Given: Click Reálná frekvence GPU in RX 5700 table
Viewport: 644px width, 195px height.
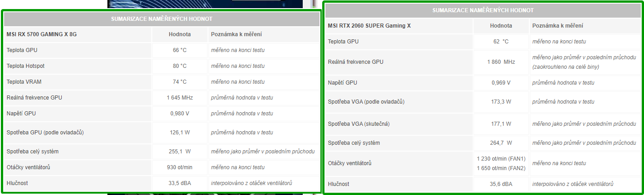Looking at the screenshot, I should coord(34,98).
